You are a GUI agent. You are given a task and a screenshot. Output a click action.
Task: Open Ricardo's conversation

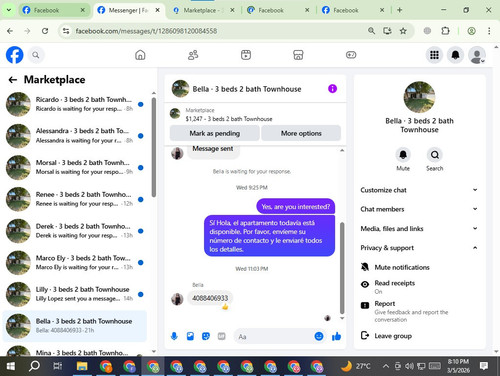(x=75, y=104)
